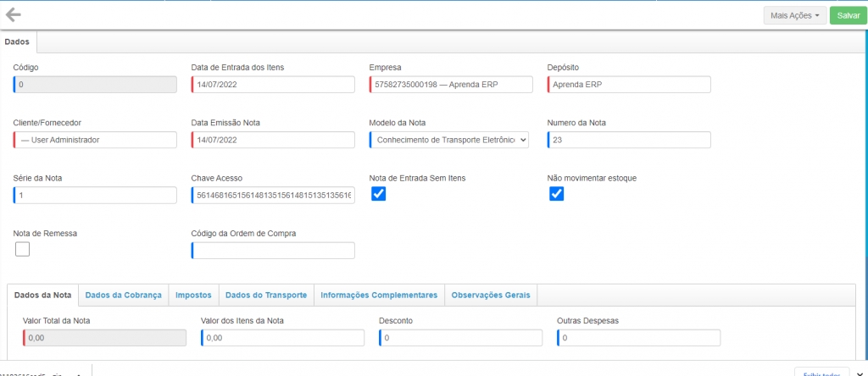The width and height of the screenshot is (868, 376).
Task: Click the back arrow icon
Action: click(x=14, y=14)
